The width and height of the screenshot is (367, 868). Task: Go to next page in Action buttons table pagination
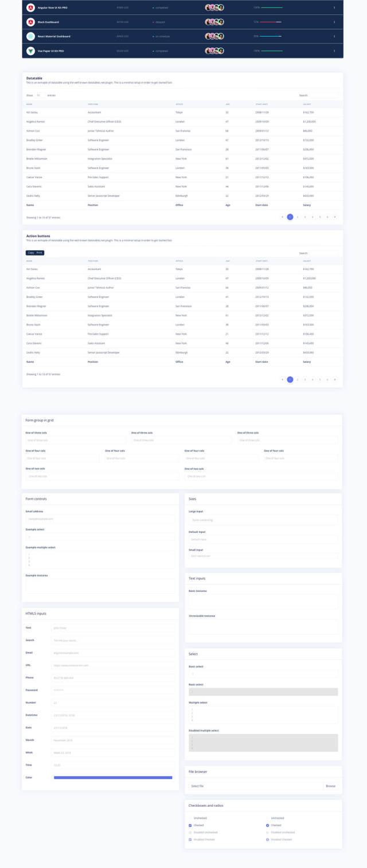(335, 379)
